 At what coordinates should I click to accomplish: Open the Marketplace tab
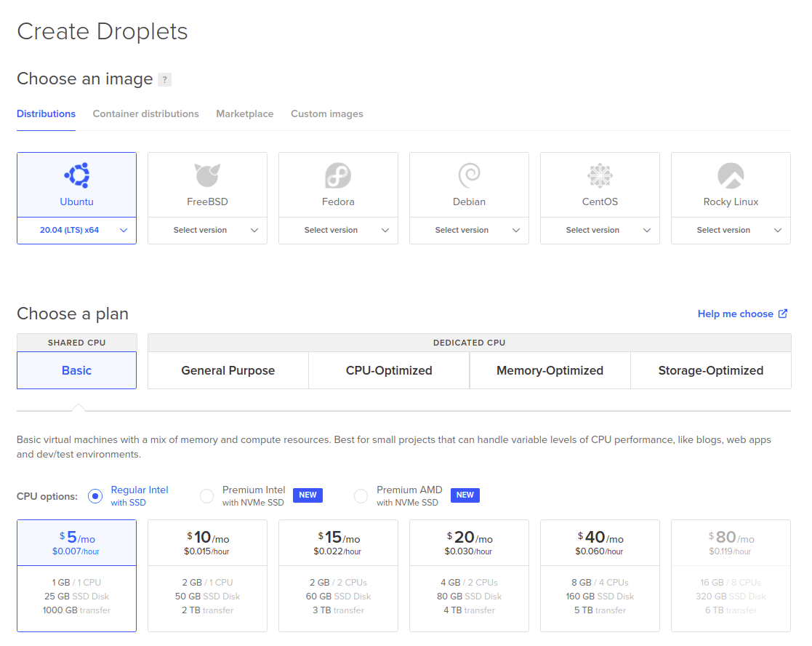[x=244, y=113]
